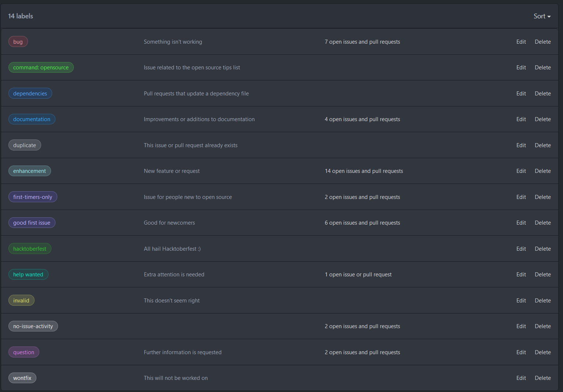Open the command: opensource label
563x392 pixels.
tap(41, 68)
